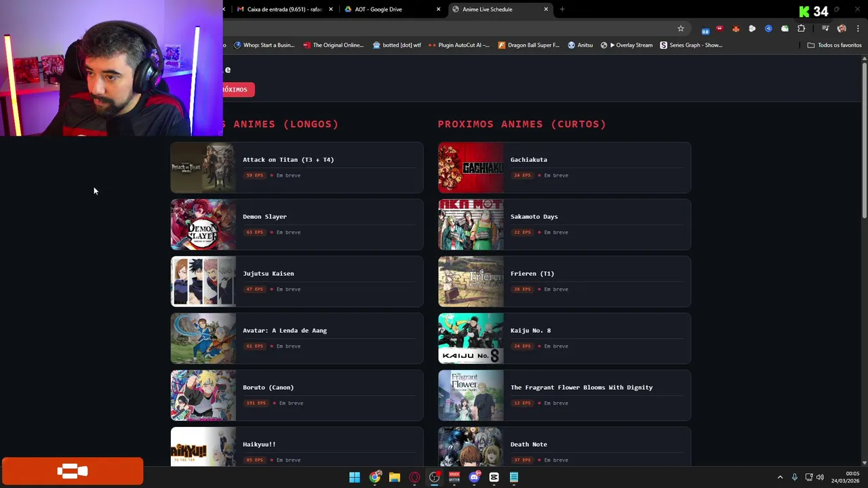Switch to the AOT - Google Drive tab

click(x=391, y=9)
